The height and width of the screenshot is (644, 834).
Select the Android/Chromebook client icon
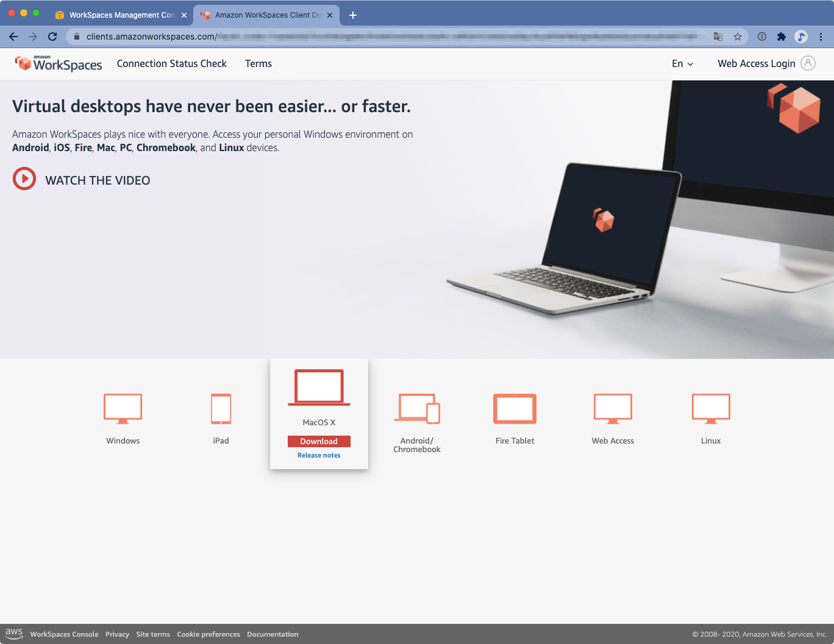pos(417,409)
